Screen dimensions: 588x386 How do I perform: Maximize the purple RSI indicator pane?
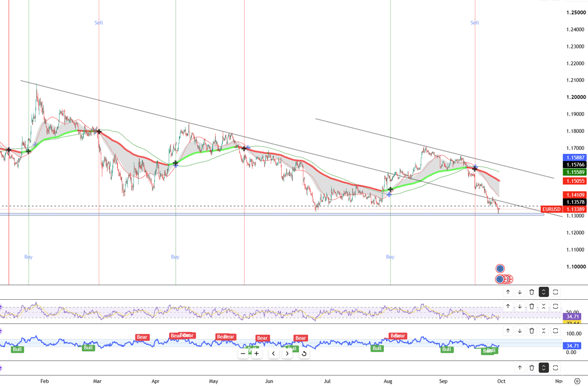tap(555, 306)
